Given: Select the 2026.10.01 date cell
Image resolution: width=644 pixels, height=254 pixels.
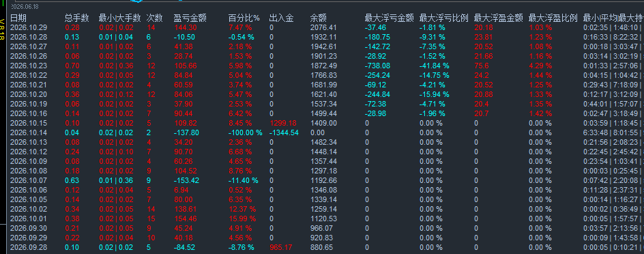Looking at the screenshot, I should [x=28, y=218].
